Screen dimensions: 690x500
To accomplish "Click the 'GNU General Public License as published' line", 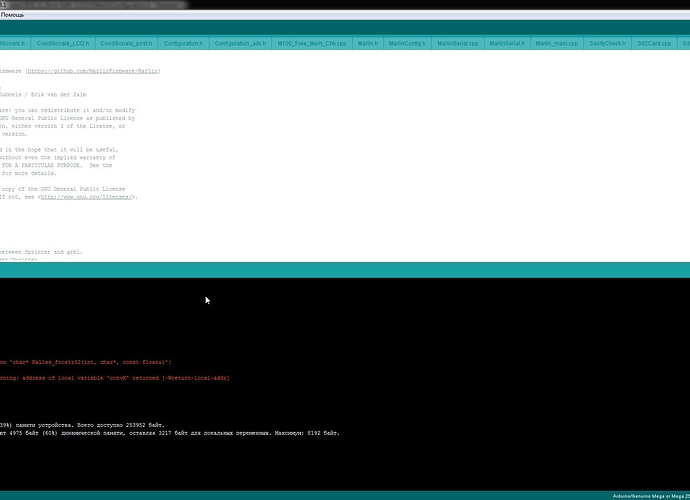I will pyautogui.click(x=67, y=118).
